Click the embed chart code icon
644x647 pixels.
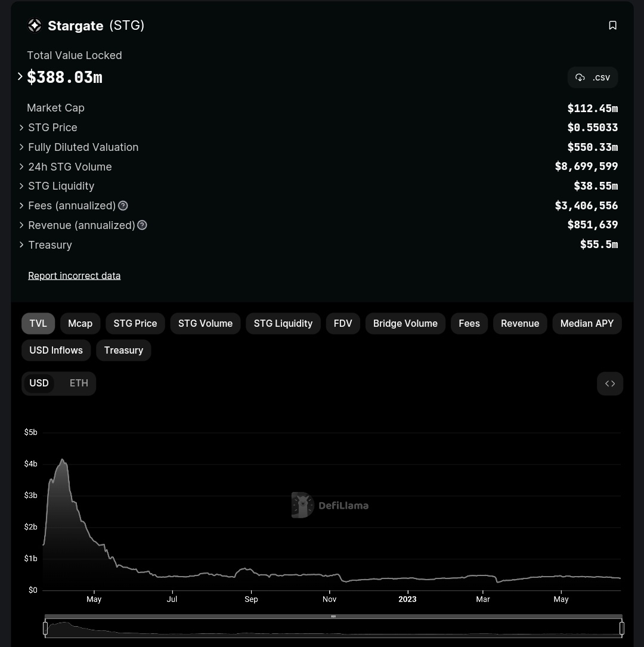click(x=610, y=384)
